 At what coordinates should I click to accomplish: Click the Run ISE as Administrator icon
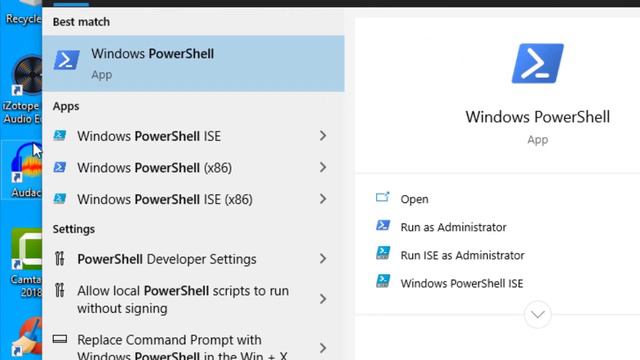coord(383,253)
